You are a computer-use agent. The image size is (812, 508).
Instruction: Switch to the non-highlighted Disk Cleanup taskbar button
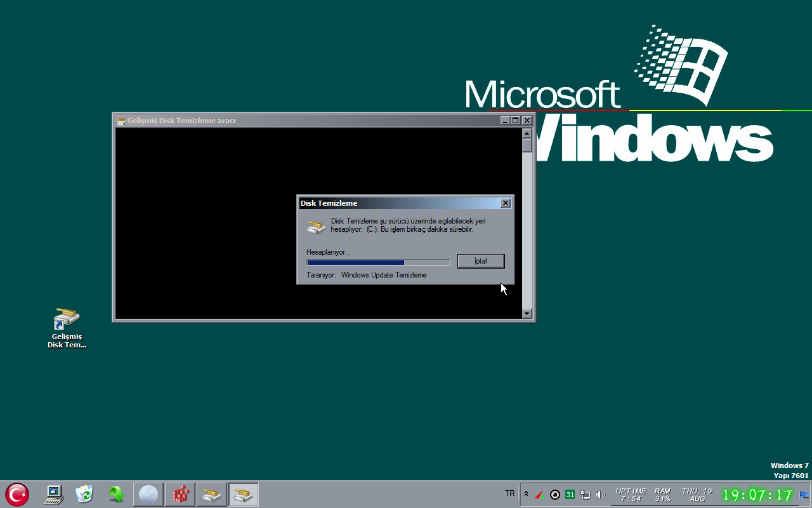pos(212,494)
